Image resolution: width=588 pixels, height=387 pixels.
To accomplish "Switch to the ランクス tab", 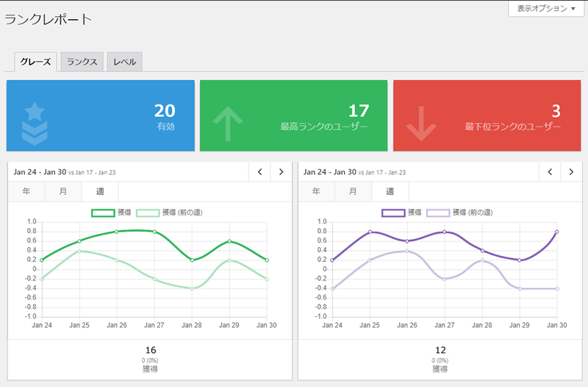I will pyautogui.click(x=82, y=62).
